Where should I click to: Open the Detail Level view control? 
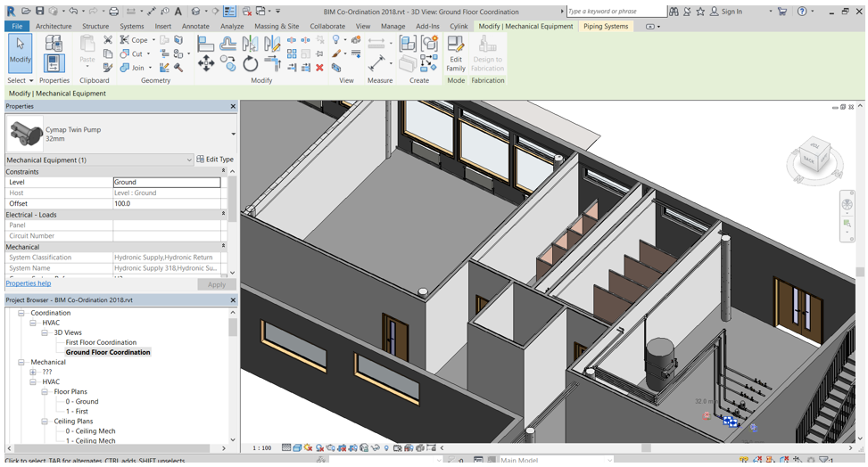(x=286, y=447)
